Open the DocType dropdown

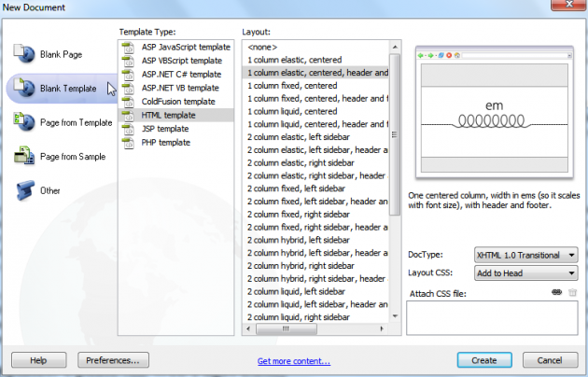click(x=526, y=256)
